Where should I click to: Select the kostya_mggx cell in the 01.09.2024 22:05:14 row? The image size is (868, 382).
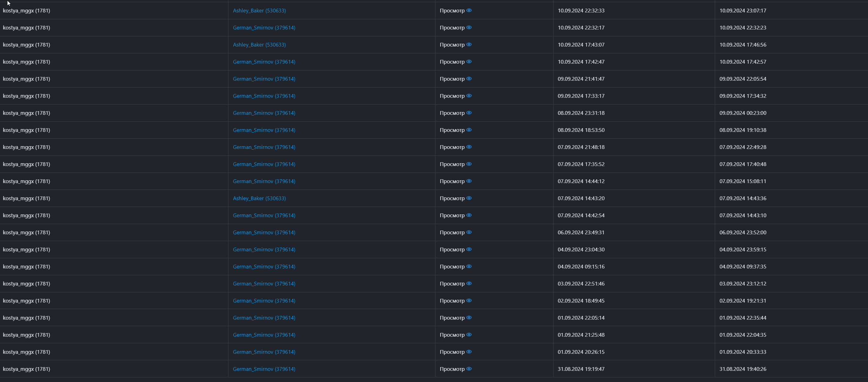tap(26, 318)
